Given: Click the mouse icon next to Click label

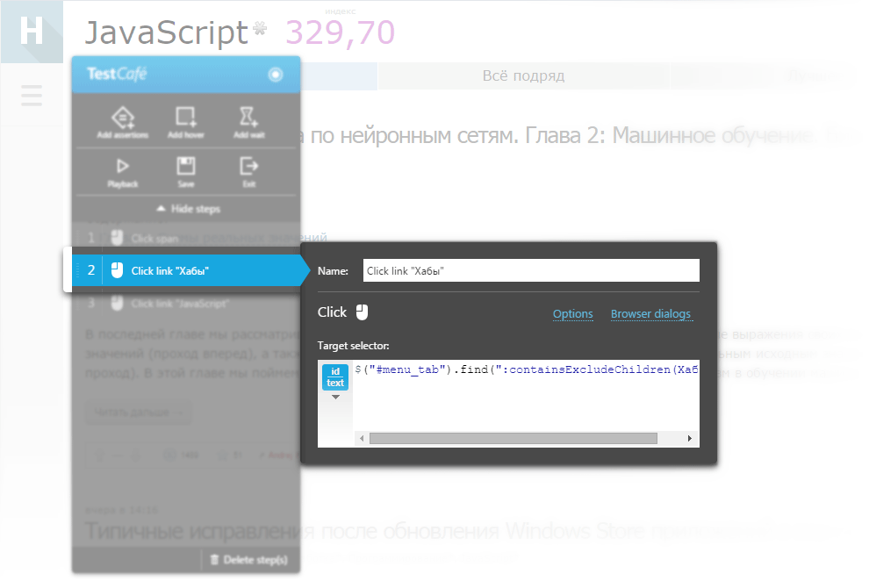Looking at the screenshot, I should pos(362,312).
